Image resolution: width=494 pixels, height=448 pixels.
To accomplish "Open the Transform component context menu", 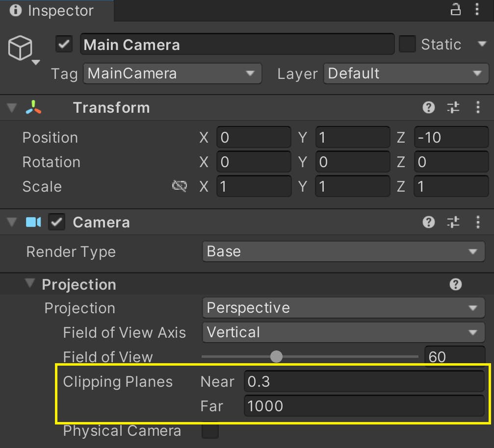I will point(478,107).
